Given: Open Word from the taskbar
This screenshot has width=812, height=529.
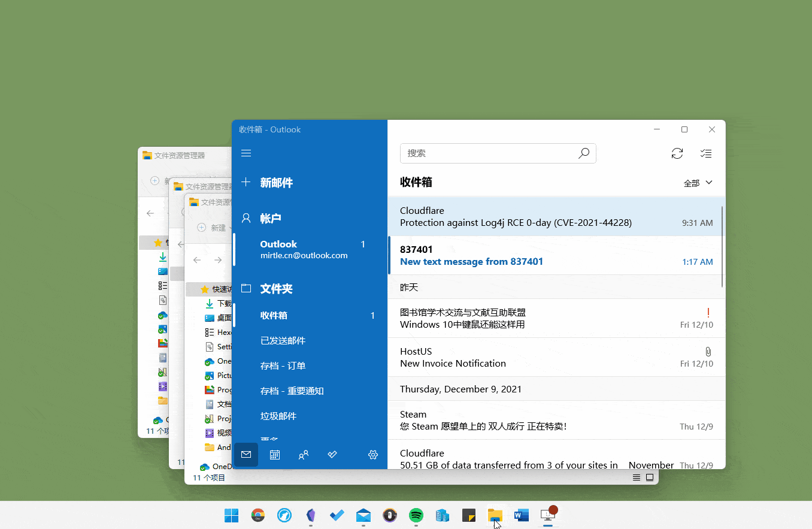Looking at the screenshot, I should [x=522, y=515].
